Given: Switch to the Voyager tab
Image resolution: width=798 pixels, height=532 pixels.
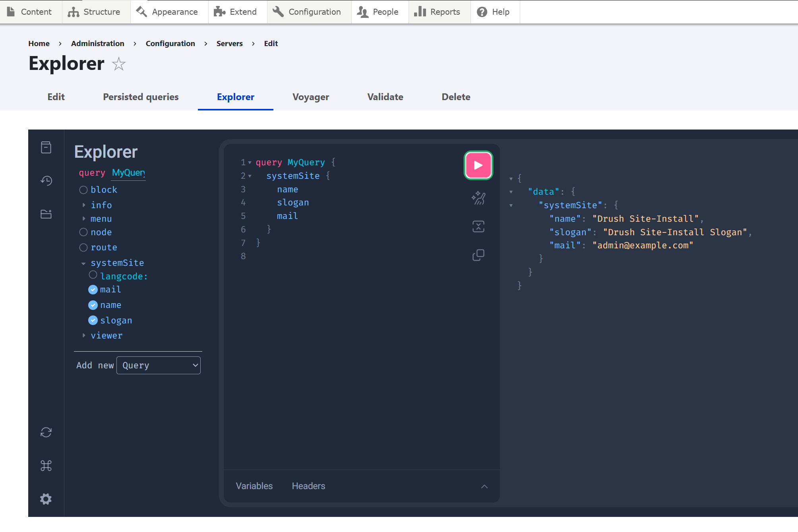Looking at the screenshot, I should tap(310, 97).
